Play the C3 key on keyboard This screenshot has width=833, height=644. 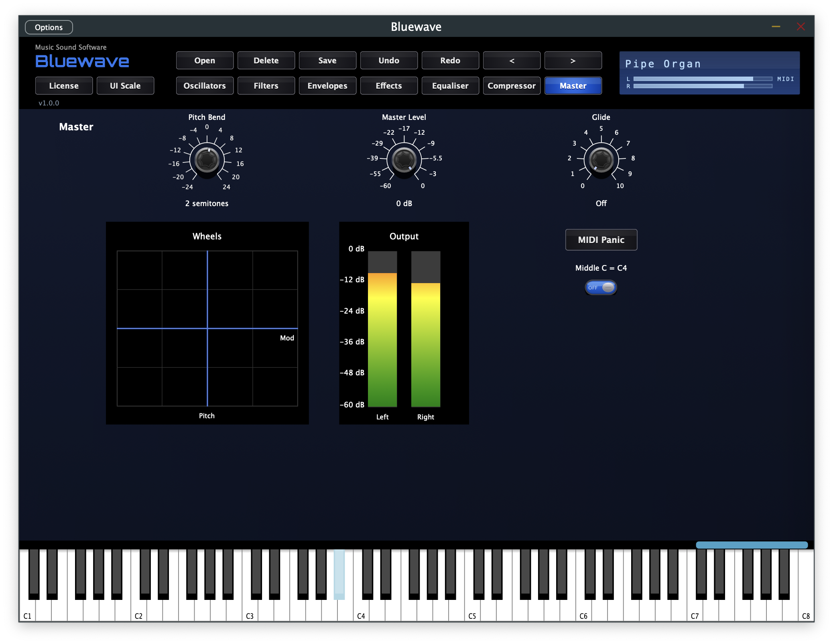[250, 610]
